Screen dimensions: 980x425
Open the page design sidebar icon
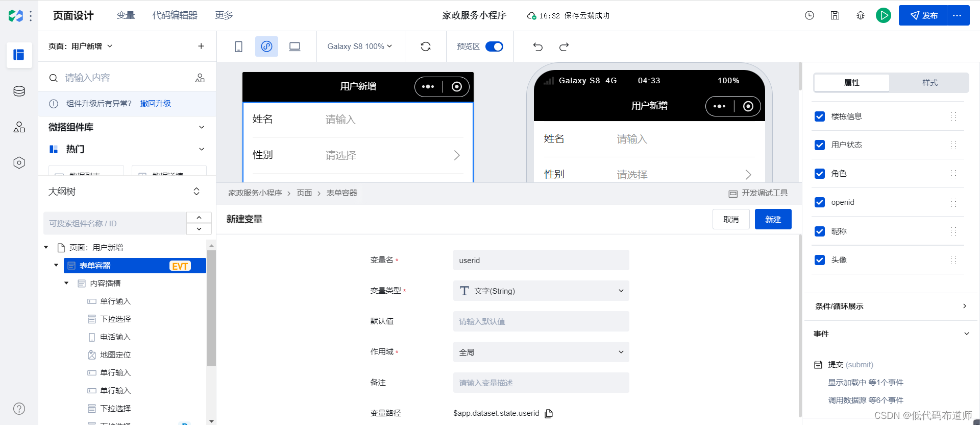(19, 55)
